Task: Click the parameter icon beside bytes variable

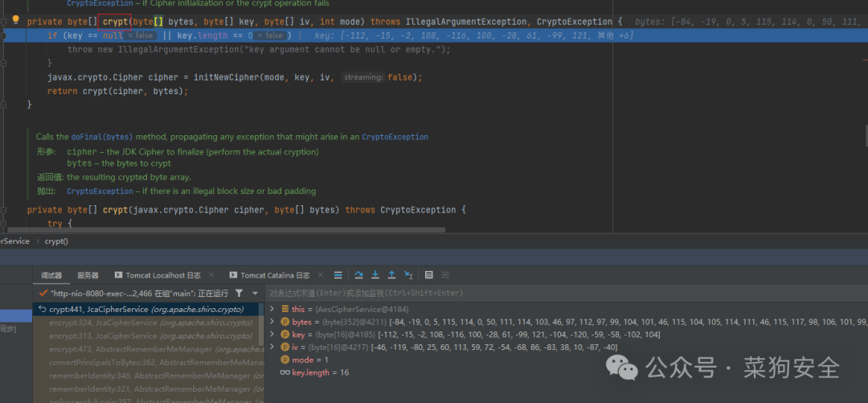Action: point(285,322)
